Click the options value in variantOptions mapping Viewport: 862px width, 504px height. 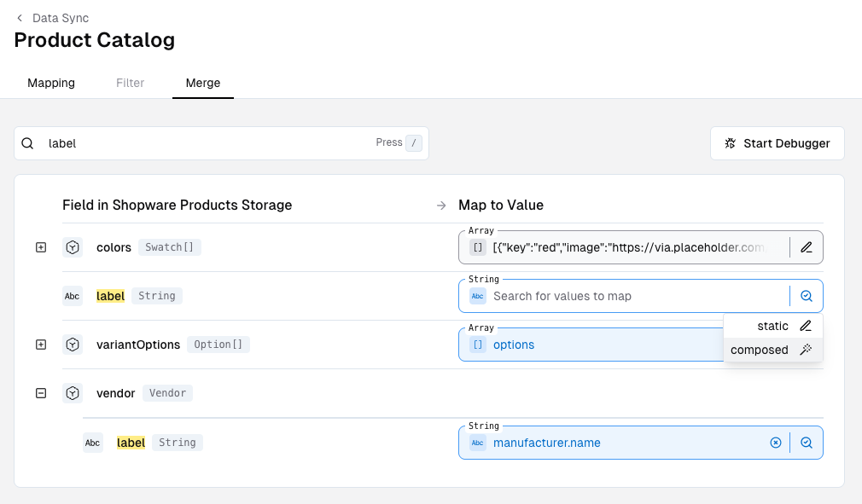click(x=514, y=345)
